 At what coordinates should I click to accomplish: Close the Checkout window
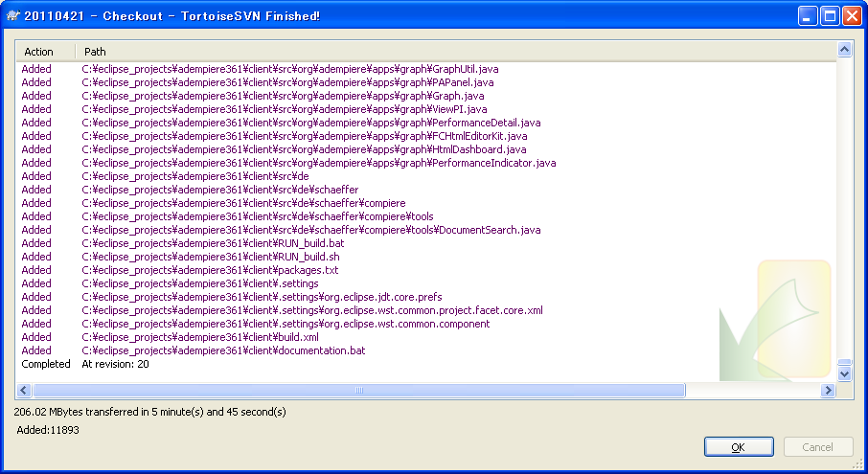[x=852, y=16]
